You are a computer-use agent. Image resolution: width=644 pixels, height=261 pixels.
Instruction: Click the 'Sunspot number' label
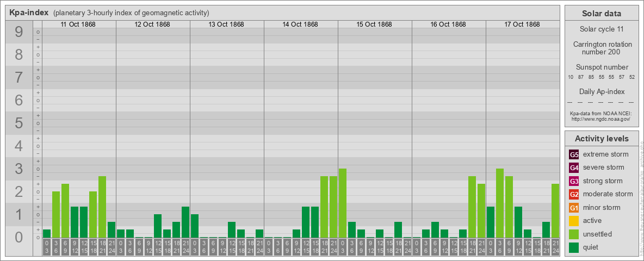[x=602, y=67]
